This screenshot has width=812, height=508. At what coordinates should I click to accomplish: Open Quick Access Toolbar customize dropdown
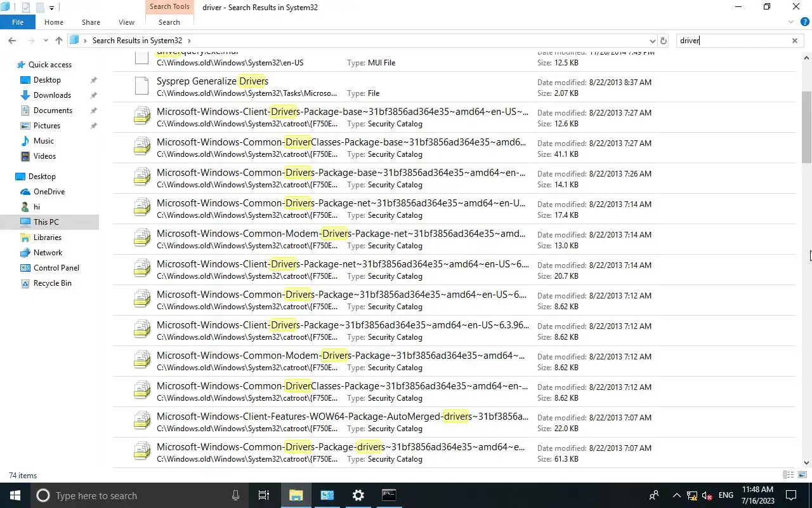52,8
